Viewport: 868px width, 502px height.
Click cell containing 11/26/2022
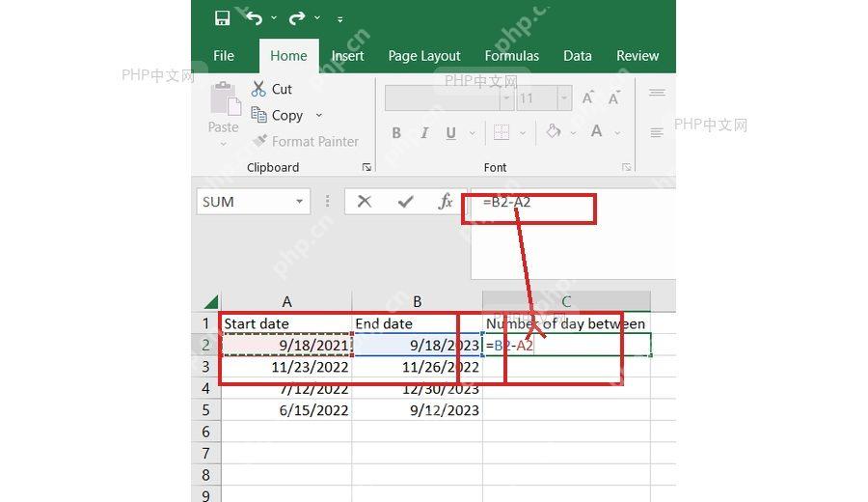(x=418, y=367)
